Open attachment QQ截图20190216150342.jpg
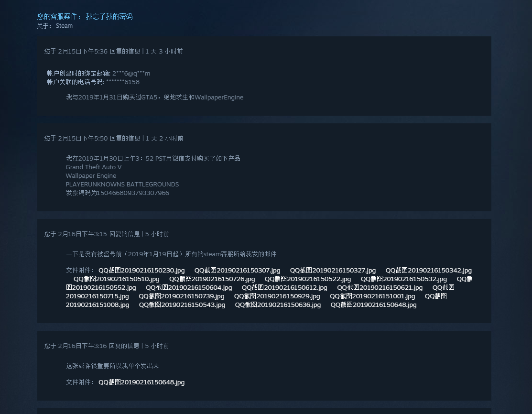 pyautogui.click(x=428, y=270)
